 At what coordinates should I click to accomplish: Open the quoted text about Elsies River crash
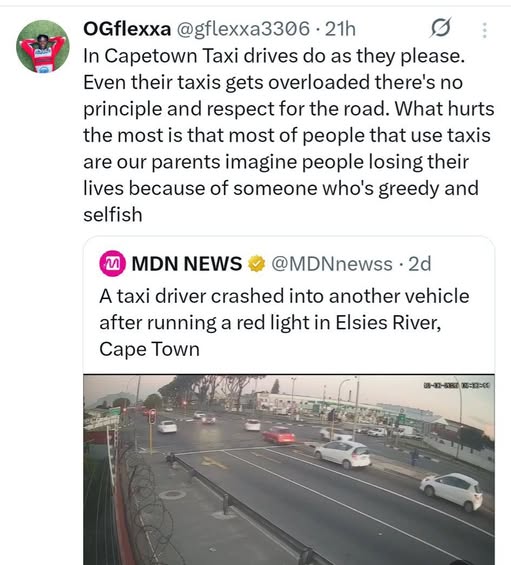[284, 322]
